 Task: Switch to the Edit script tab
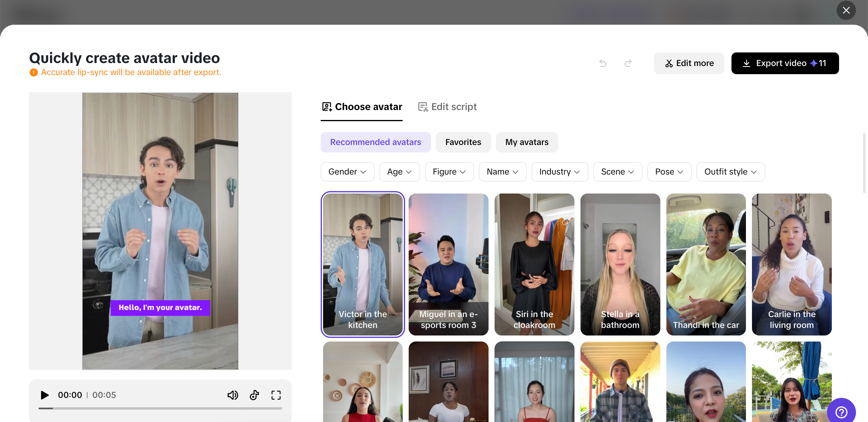pos(447,106)
